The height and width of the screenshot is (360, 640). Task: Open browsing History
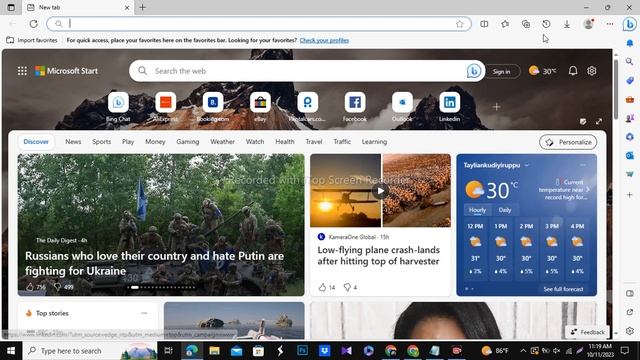(x=546, y=24)
